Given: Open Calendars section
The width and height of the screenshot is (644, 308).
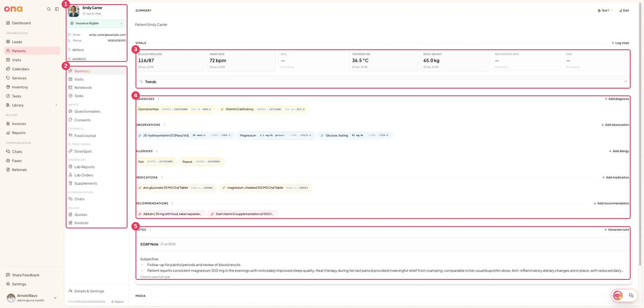Looking at the screenshot, I should pos(32,69).
